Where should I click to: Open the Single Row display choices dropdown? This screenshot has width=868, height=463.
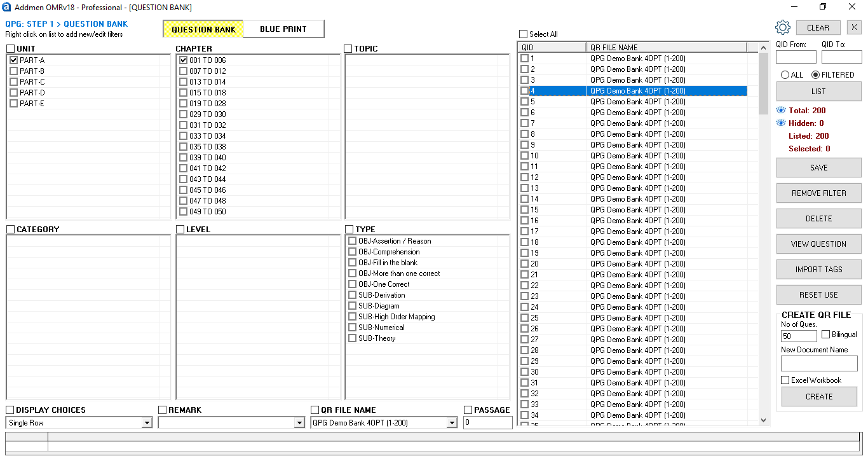tap(147, 422)
